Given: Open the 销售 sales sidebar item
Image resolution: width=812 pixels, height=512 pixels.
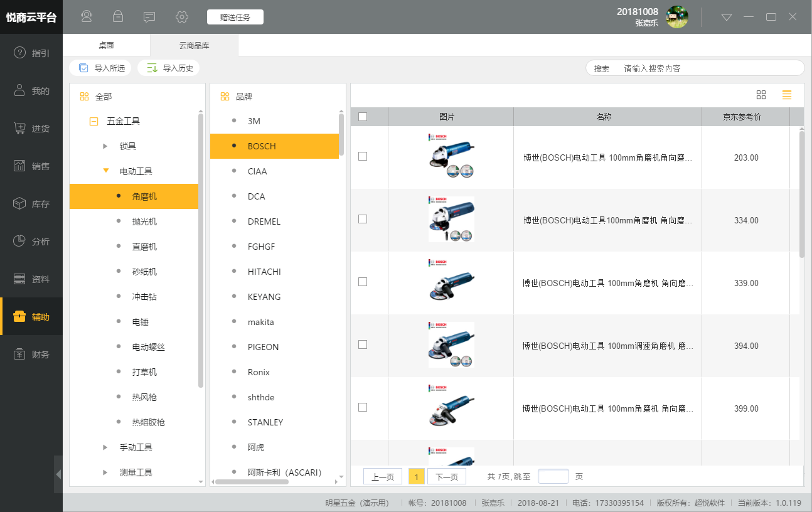Looking at the screenshot, I should click(x=31, y=166).
